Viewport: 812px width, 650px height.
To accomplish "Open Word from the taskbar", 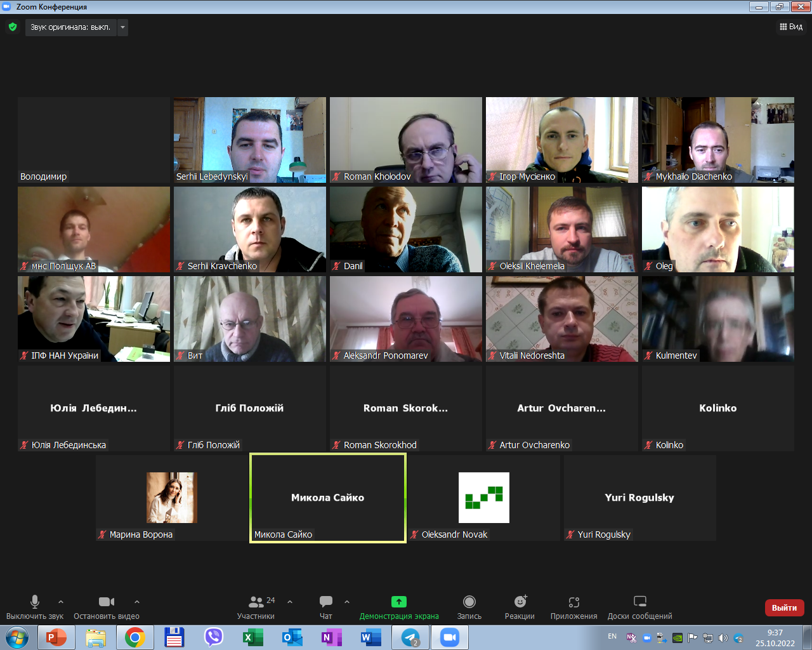I will (370, 637).
